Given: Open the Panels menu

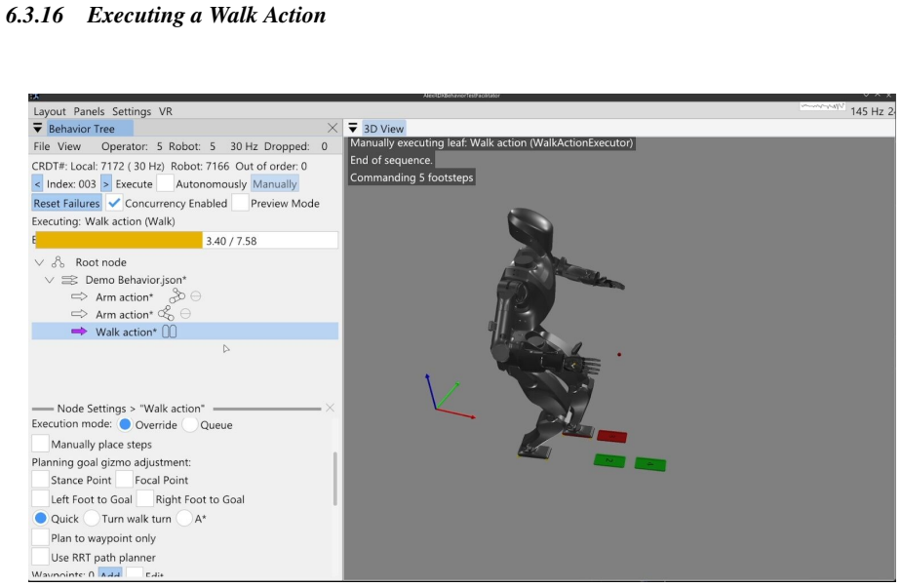Looking at the screenshot, I should click(89, 111).
